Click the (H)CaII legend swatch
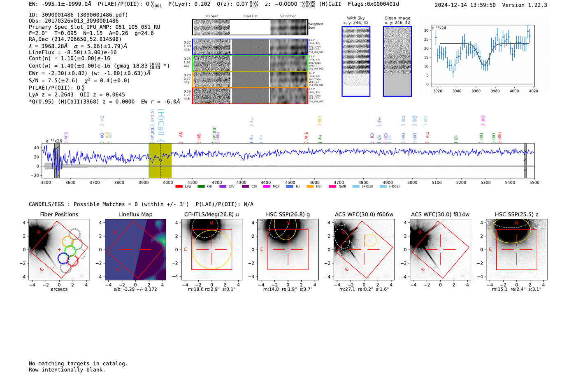The height and width of the screenshot is (392, 576). pyautogui.click(x=383, y=186)
